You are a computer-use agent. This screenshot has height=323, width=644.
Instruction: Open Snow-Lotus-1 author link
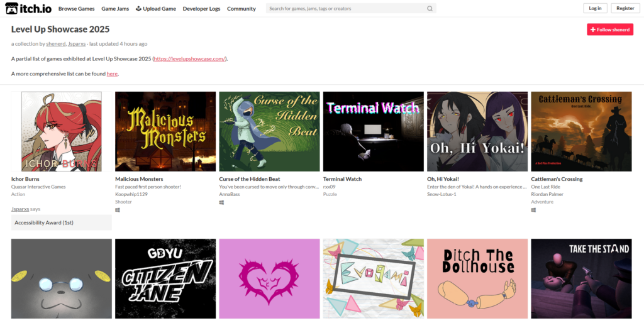[441, 194]
